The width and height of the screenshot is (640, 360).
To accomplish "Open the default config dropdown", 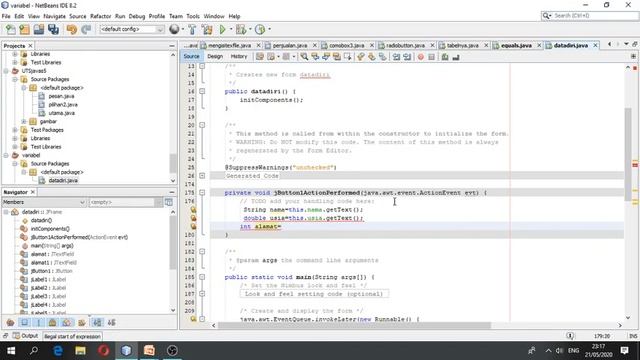I will point(132,29).
